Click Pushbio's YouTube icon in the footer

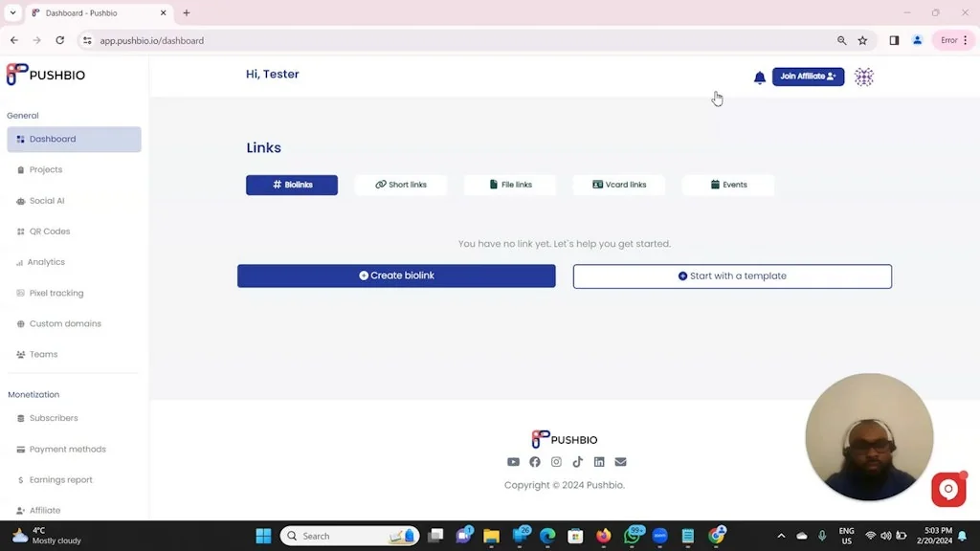[x=513, y=462]
